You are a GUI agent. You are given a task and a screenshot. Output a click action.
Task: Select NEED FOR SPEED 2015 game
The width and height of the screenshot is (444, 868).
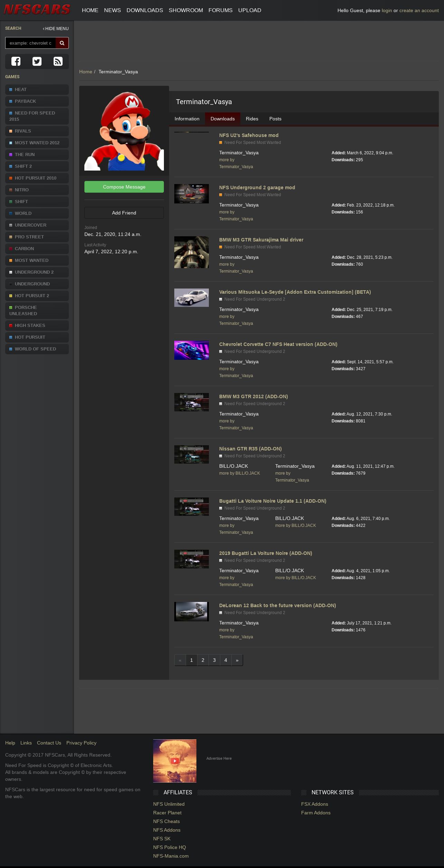tap(37, 116)
